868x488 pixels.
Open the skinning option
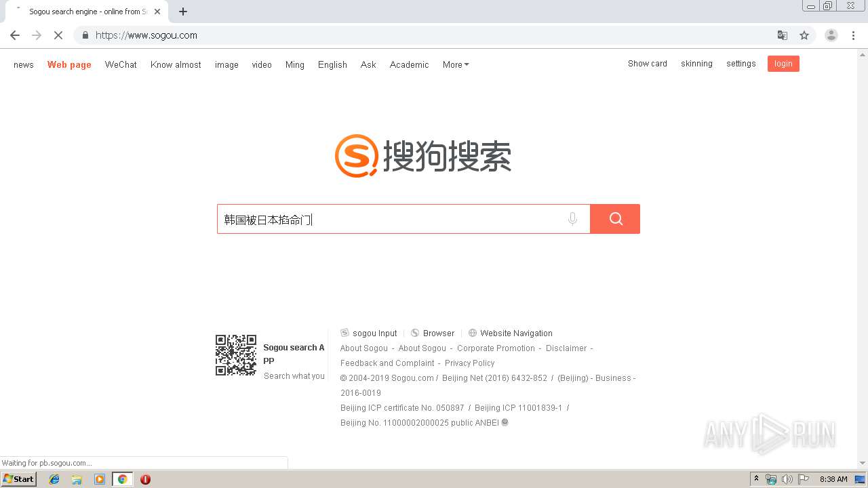696,64
